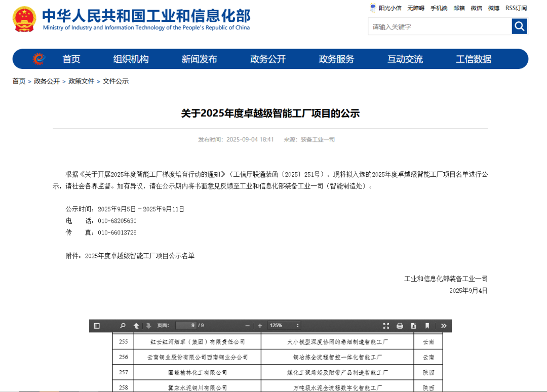Image resolution: width=547 pixels, height=392 pixels.
Task: Download the PDF attachment
Action: [x=413, y=326]
